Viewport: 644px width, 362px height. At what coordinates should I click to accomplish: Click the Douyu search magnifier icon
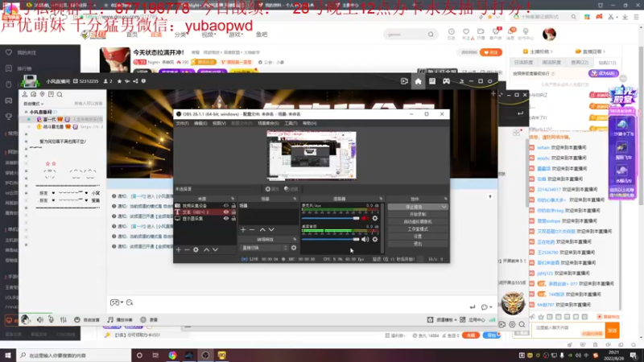point(431,35)
